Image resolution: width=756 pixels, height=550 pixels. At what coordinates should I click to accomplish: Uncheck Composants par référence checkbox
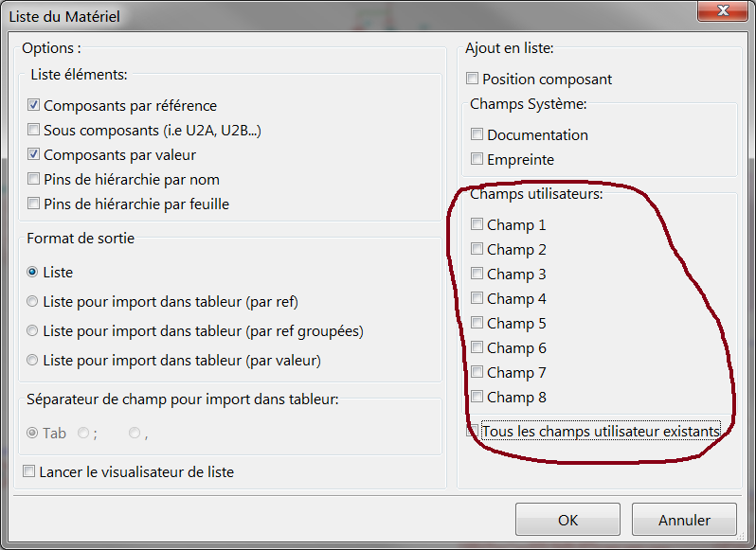[33, 105]
